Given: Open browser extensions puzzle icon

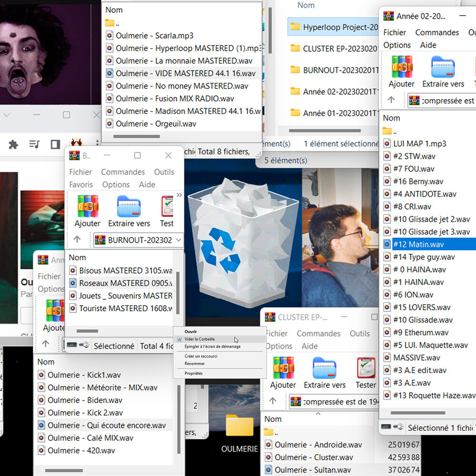Looking at the screenshot, I should point(13,144).
